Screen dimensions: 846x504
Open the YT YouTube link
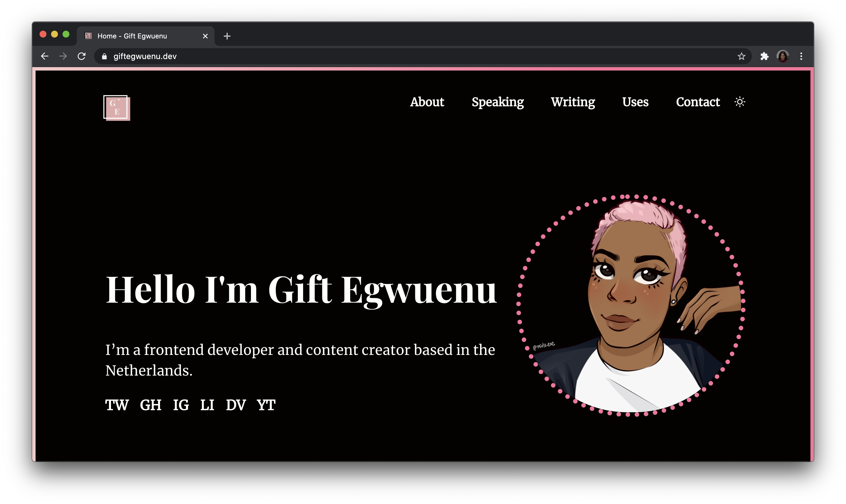266,405
